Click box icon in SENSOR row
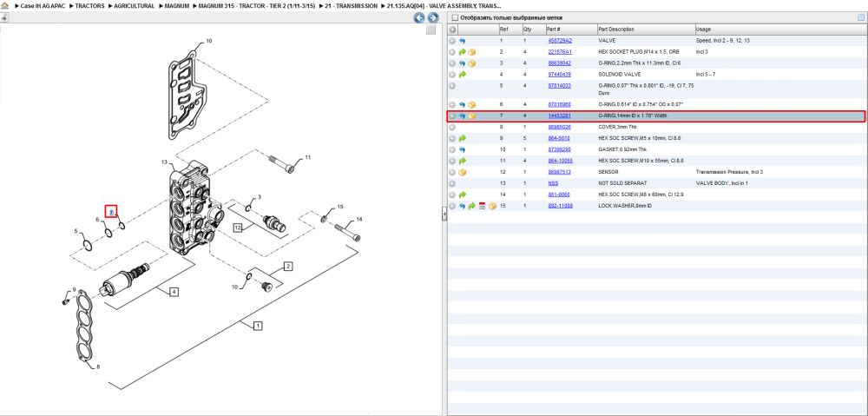This screenshot has height=416, width=868. click(x=463, y=172)
